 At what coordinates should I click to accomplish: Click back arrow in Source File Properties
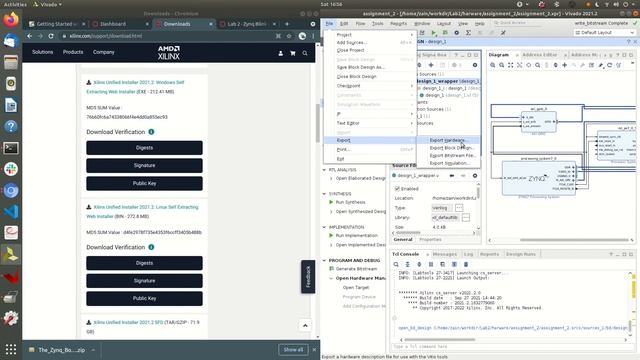[452, 176]
